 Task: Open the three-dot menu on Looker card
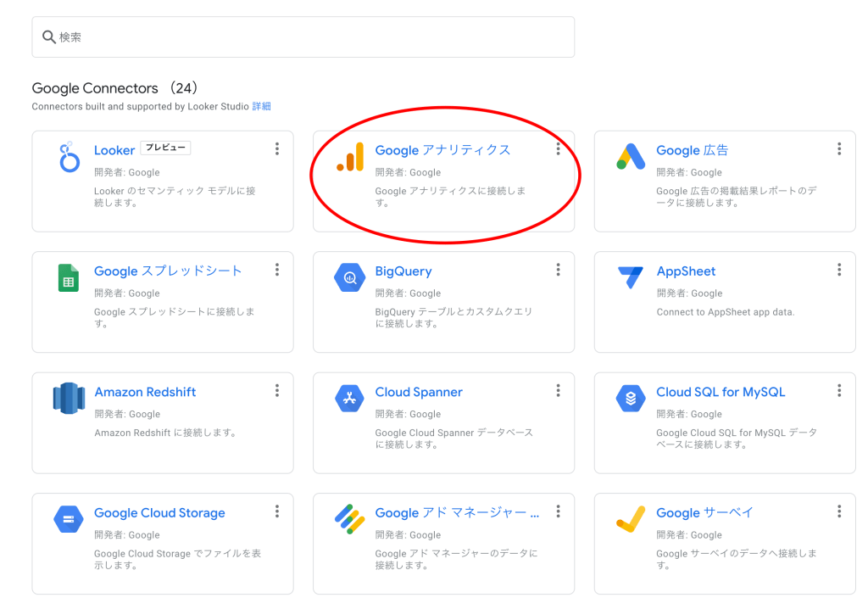(277, 148)
